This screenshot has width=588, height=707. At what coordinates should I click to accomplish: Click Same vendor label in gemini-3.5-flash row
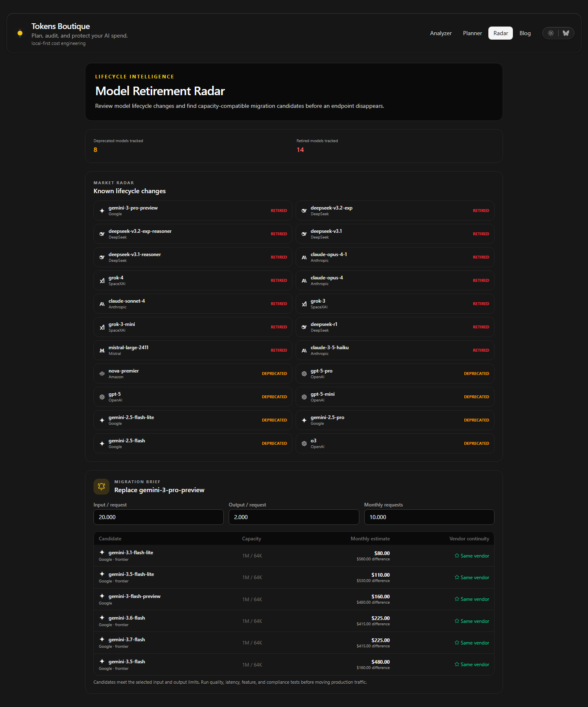475,665
